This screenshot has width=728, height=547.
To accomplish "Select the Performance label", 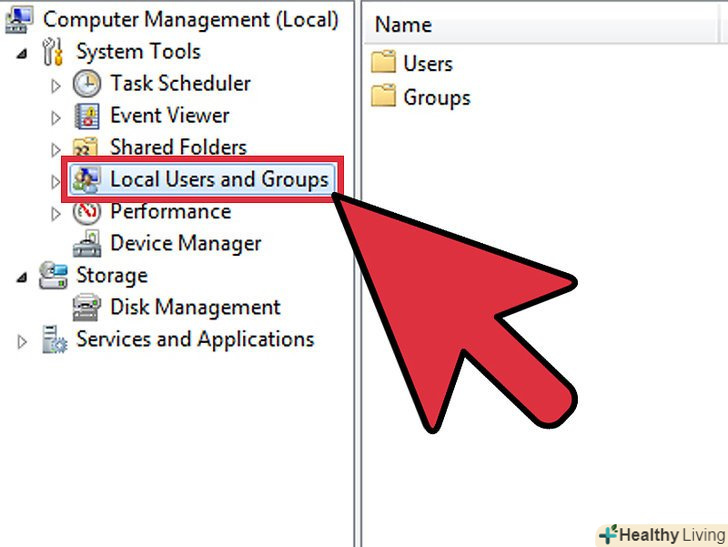I will coord(170,212).
